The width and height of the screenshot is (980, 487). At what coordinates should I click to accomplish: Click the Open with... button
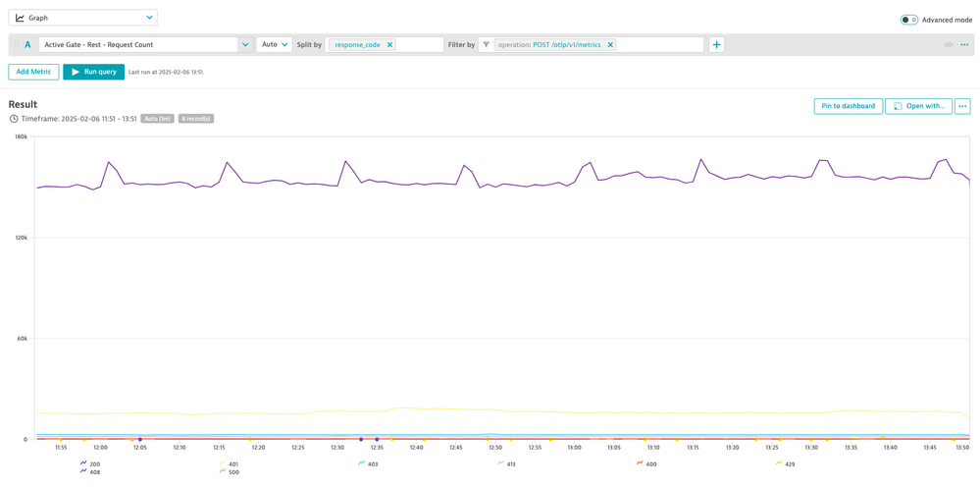[x=918, y=106]
